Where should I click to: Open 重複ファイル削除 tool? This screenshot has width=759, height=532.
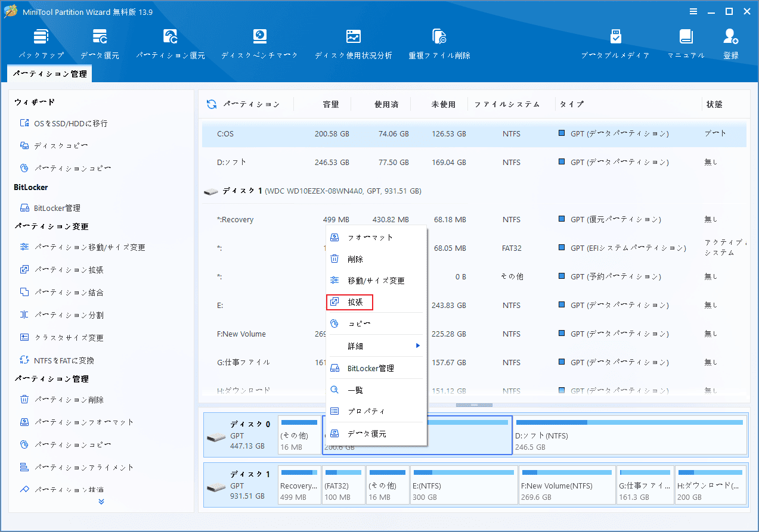(x=439, y=44)
